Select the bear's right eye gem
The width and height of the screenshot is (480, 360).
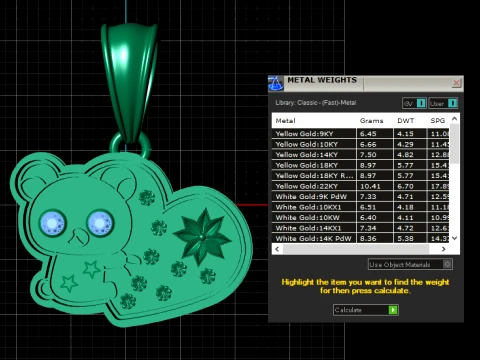point(100,223)
